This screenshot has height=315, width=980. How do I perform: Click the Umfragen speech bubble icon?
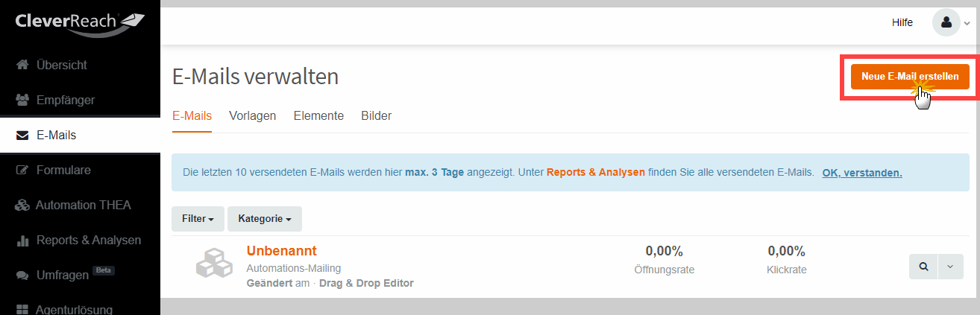22,276
